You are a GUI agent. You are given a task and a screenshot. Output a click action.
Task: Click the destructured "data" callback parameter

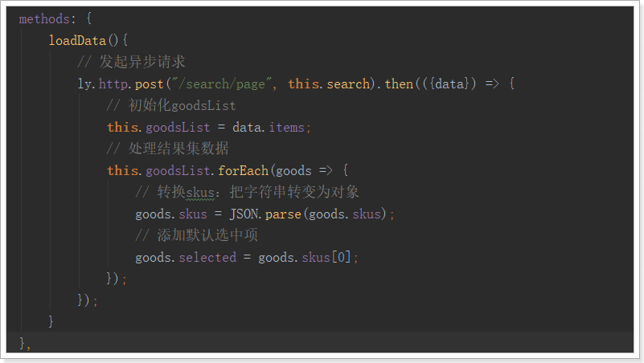click(x=449, y=84)
